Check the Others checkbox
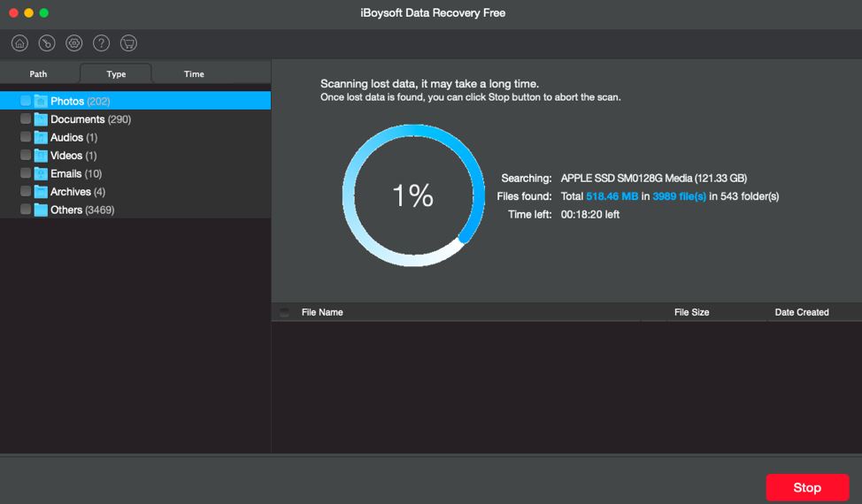Image resolution: width=862 pixels, height=504 pixels. click(26, 210)
